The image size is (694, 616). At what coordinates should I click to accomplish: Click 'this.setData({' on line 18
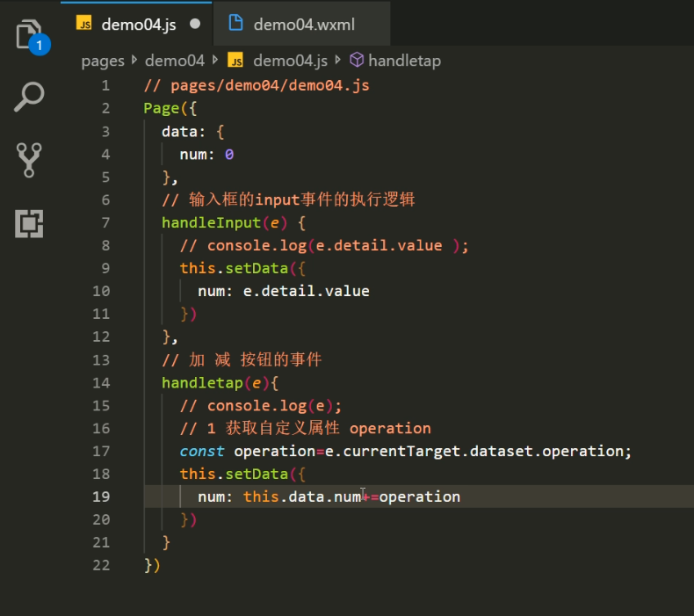tap(242, 474)
